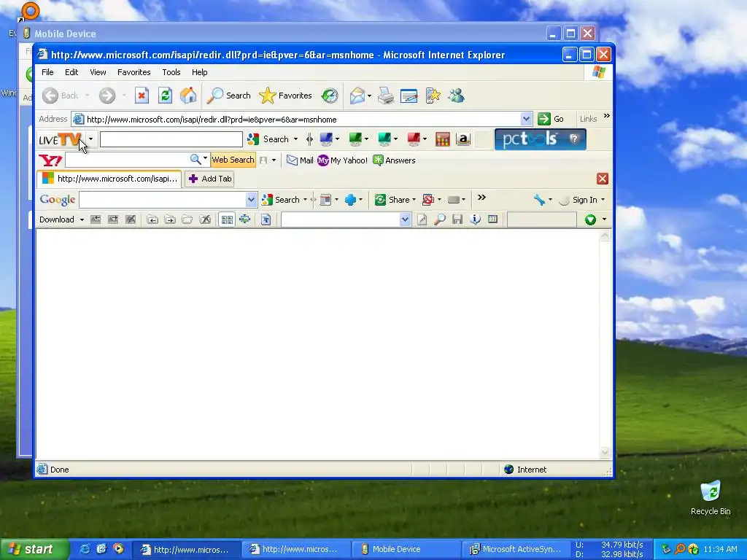Open the View menu

(x=98, y=72)
